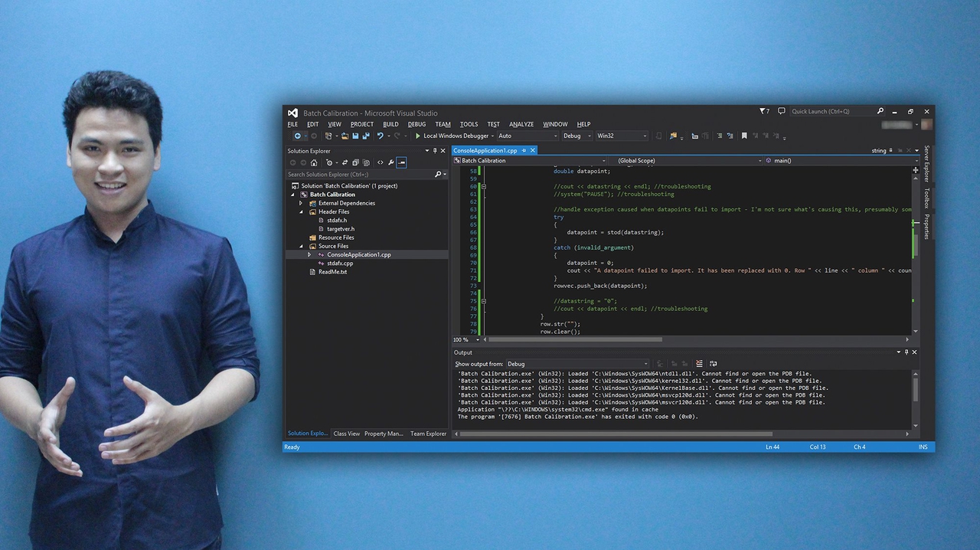This screenshot has width=980, height=550.
Task: Select stdafx.h in Solution Explorer
Action: point(337,221)
